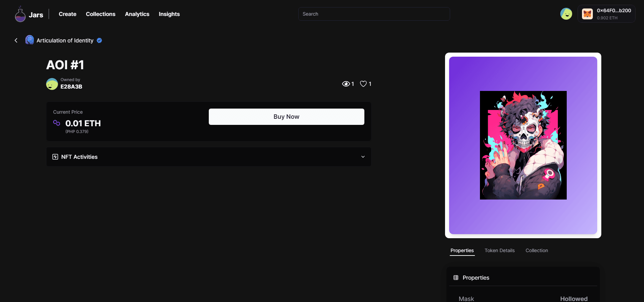644x302 pixels.
Task: Click the Properties table grid icon
Action: (x=456, y=278)
